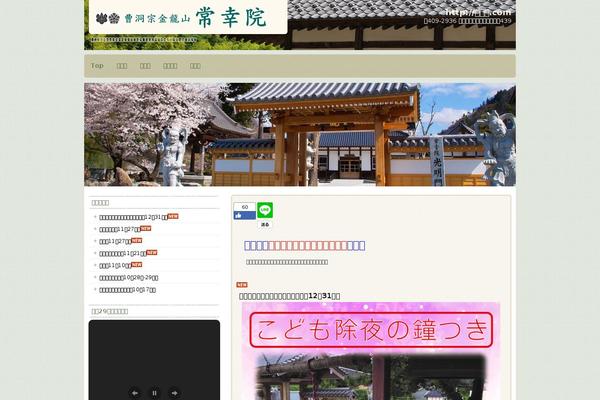Share via the green LINE icon
Screen dimensions: 600x400
point(265,210)
